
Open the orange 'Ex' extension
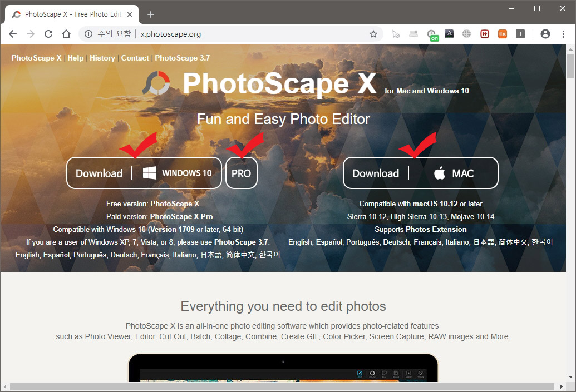pos(502,34)
